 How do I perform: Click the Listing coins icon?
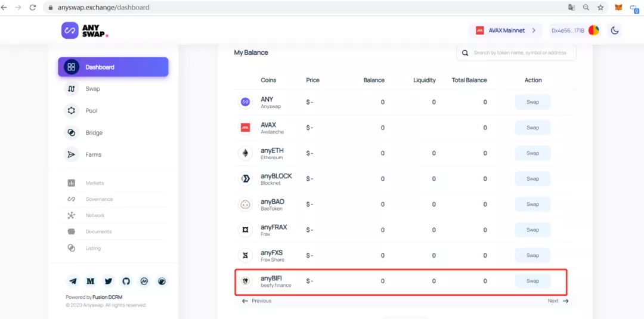click(x=72, y=248)
